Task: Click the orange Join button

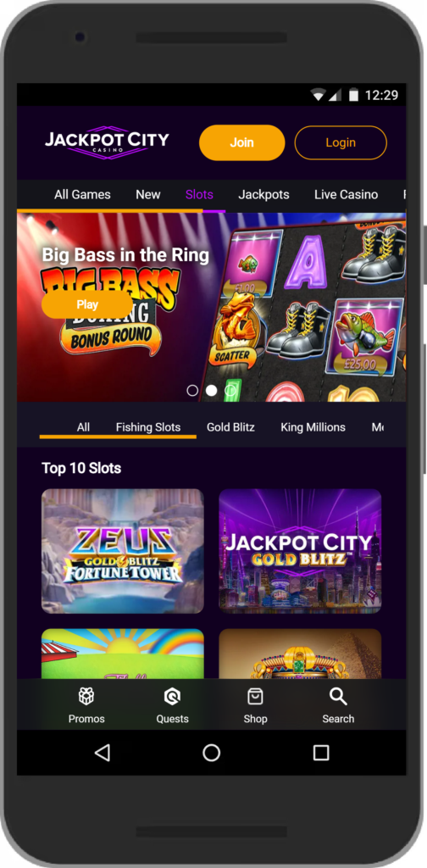Action: tap(241, 142)
